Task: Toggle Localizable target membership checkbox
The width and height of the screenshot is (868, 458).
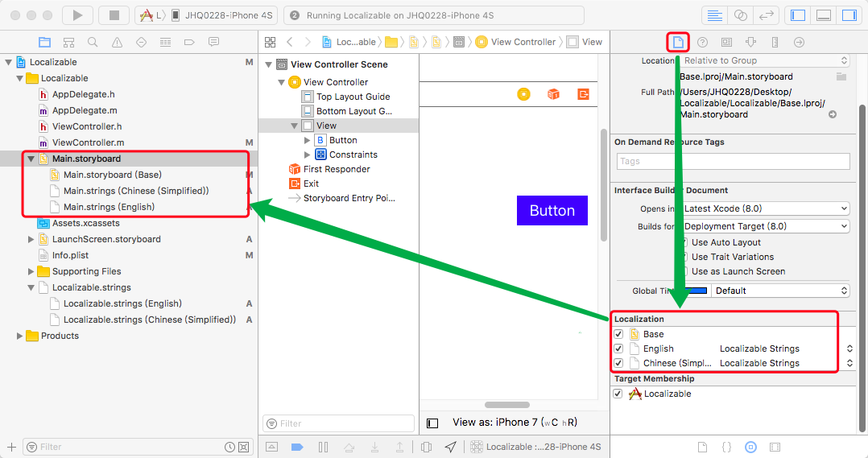Action: 618,394
